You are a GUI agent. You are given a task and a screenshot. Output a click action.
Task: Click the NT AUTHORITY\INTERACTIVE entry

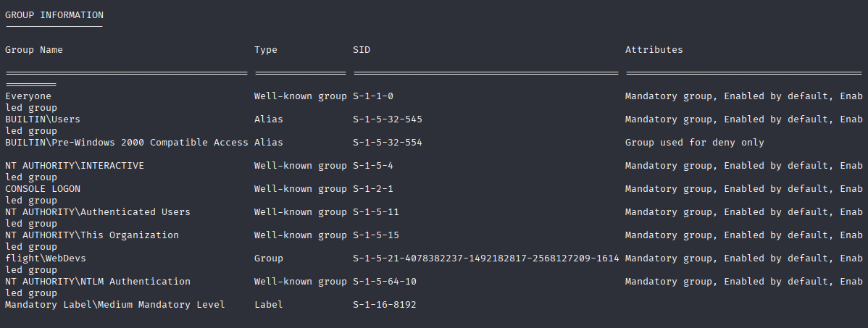(75, 166)
